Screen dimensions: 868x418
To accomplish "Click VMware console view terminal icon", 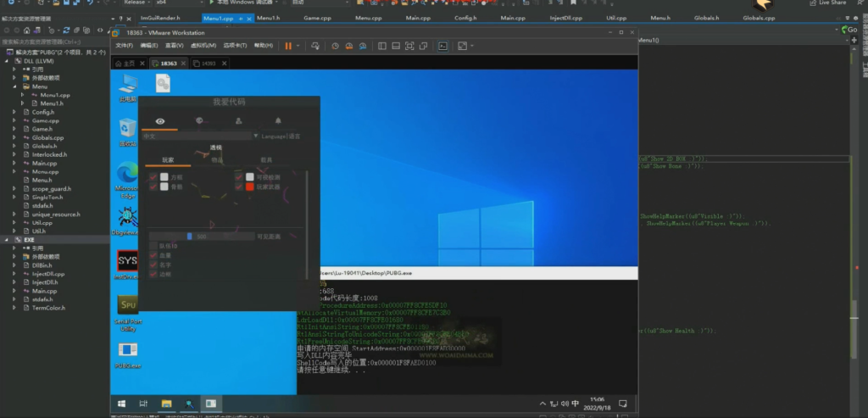I will pos(442,46).
